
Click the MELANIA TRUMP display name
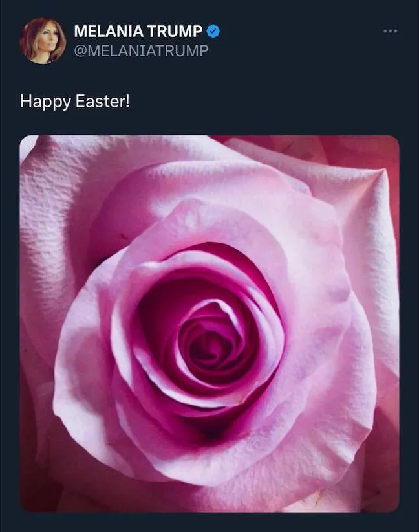point(138,31)
